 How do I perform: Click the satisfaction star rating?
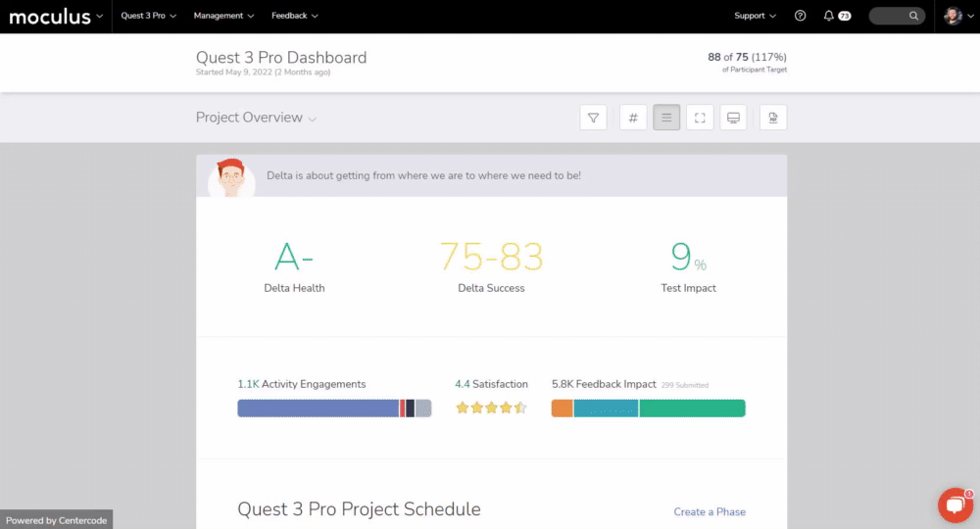tap(491, 408)
